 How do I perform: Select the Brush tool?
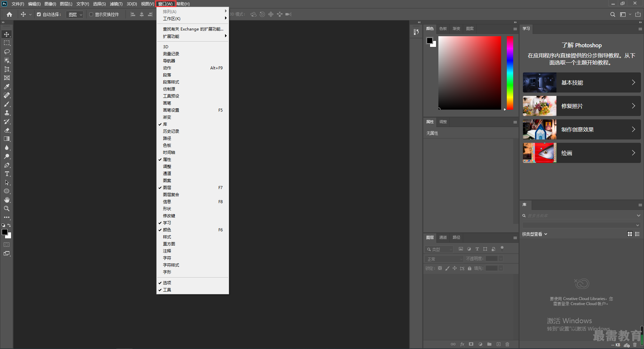pos(7,104)
